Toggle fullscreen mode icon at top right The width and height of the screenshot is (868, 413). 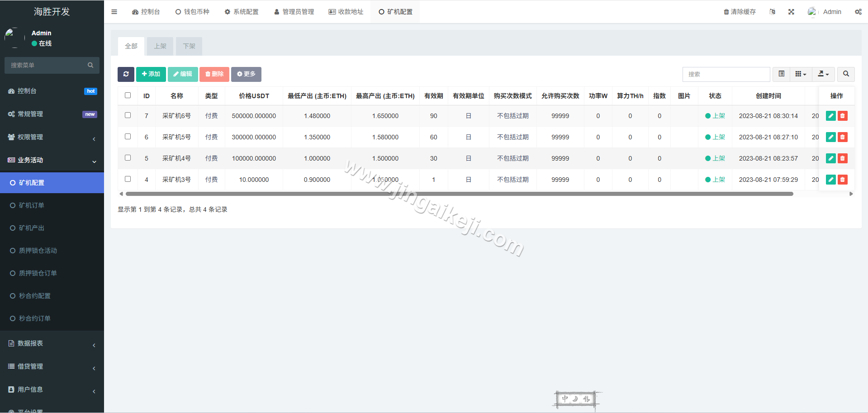(791, 11)
